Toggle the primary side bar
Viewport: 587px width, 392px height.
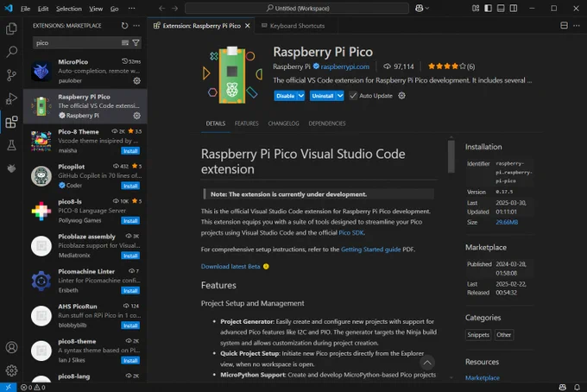(x=489, y=9)
